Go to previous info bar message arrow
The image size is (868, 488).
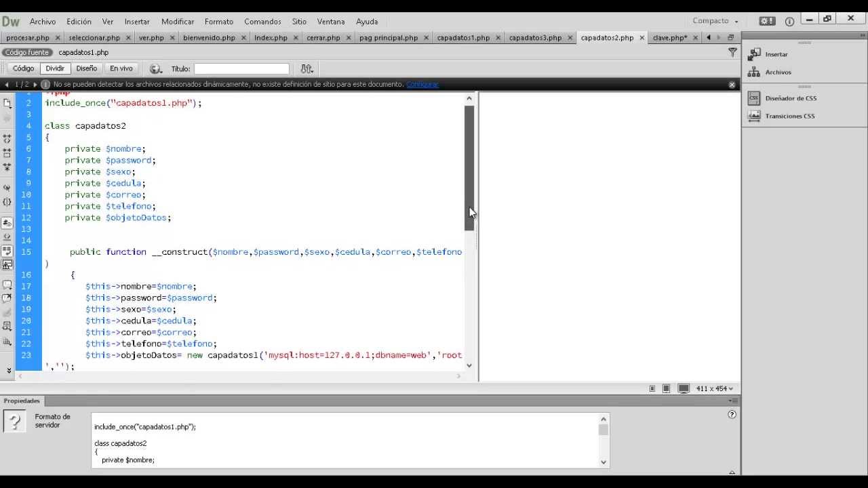pos(7,85)
